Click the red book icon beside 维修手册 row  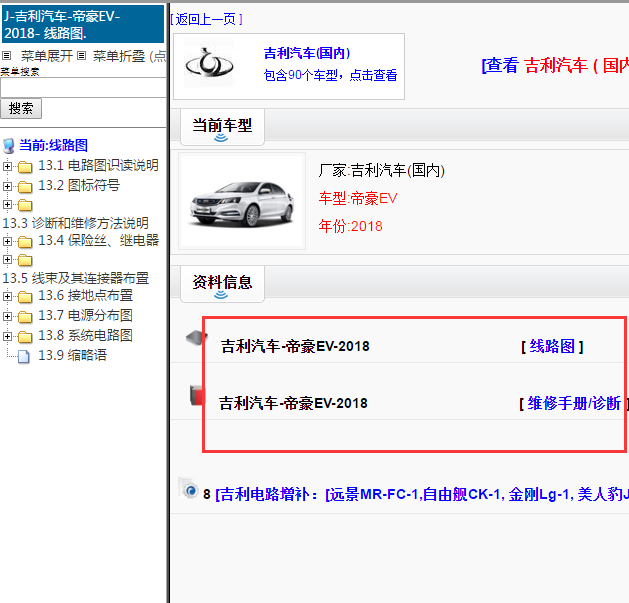[197, 395]
